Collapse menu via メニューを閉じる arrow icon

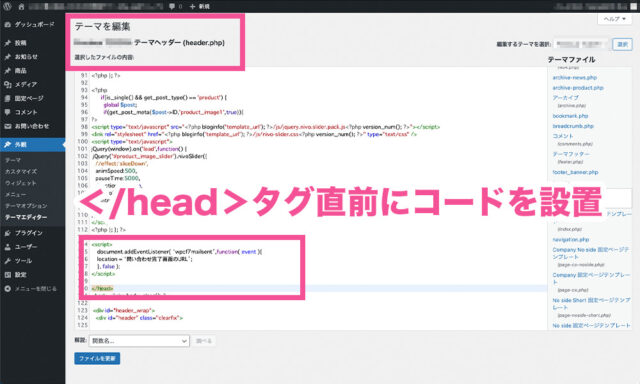click(7, 289)
